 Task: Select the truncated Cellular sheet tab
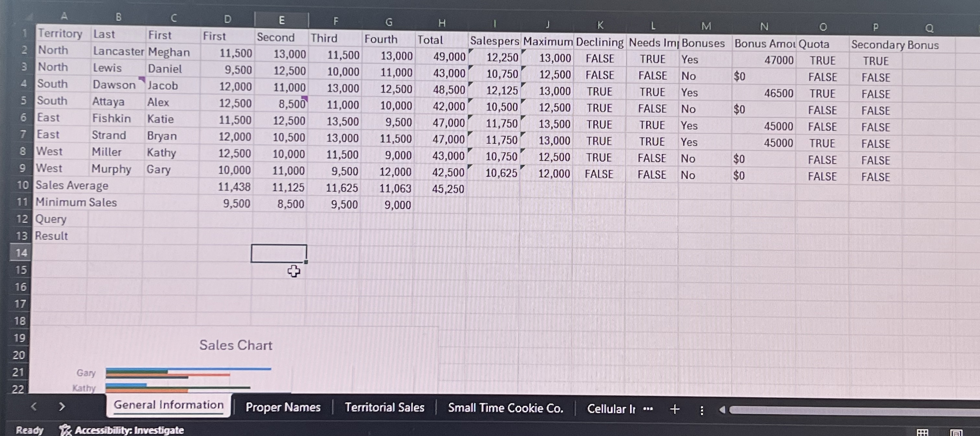coord(611,409)
